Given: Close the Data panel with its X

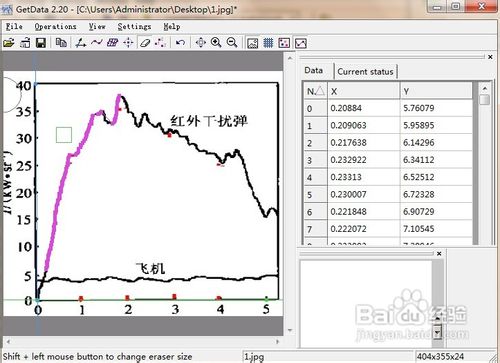Looking at the screenshot, I should [x=490, y=57].
